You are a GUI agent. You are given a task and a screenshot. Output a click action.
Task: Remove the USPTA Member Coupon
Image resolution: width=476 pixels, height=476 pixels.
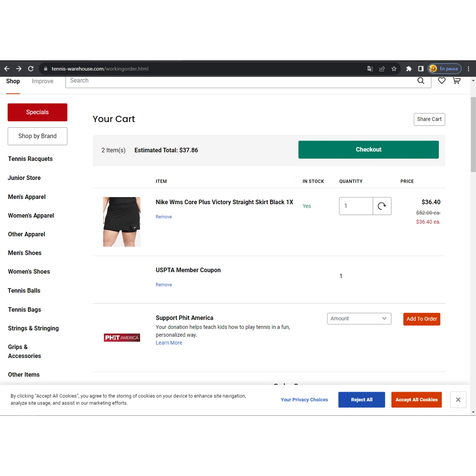tap(164, 285)
